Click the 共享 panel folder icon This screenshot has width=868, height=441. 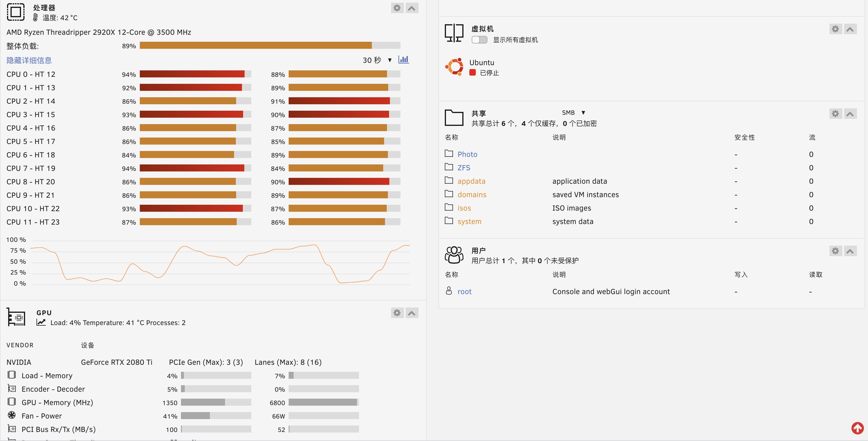coord(454,118)
